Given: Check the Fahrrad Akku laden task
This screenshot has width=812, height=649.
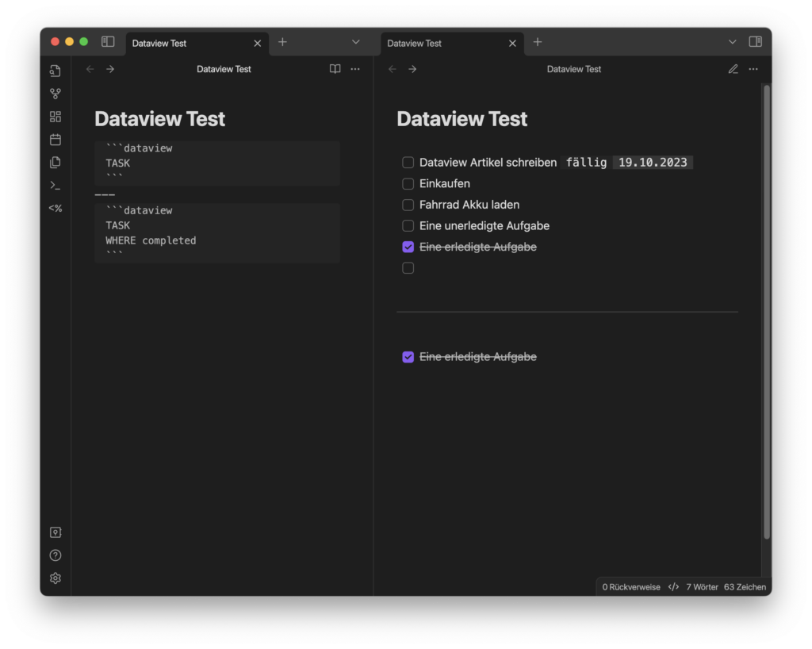Looking at the screenshot, I should tap(408, 205).
